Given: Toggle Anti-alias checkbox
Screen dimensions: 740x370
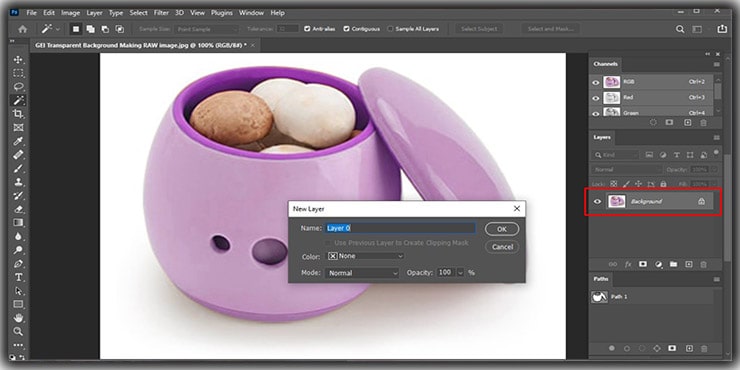Looking at the screenshot, I should point(307,29).
